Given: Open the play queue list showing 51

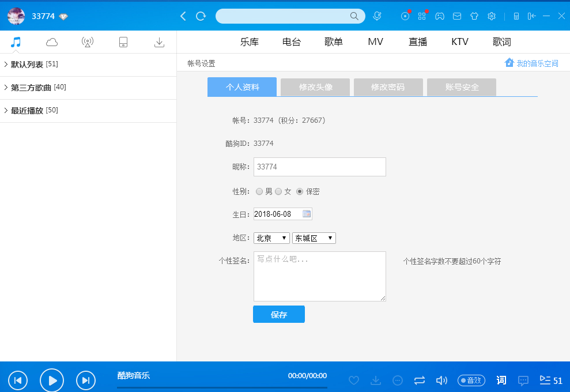Looking at the screenshot, I should pyautogui.click(x=551, y=380).
